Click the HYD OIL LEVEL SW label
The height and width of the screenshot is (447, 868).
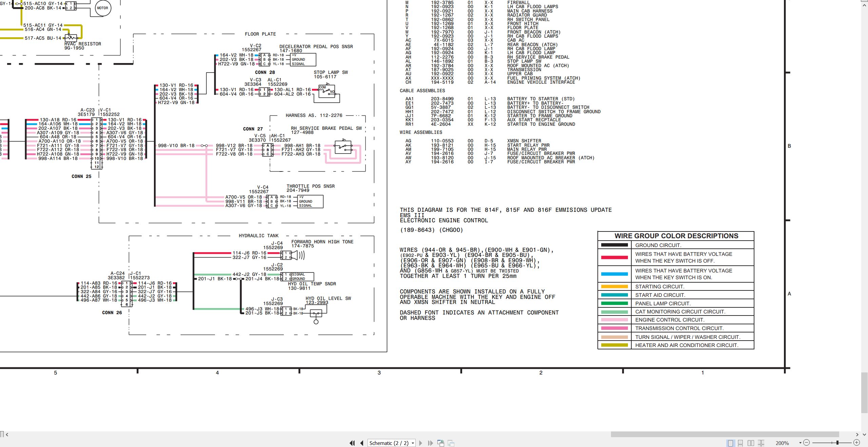pos(328,298)
